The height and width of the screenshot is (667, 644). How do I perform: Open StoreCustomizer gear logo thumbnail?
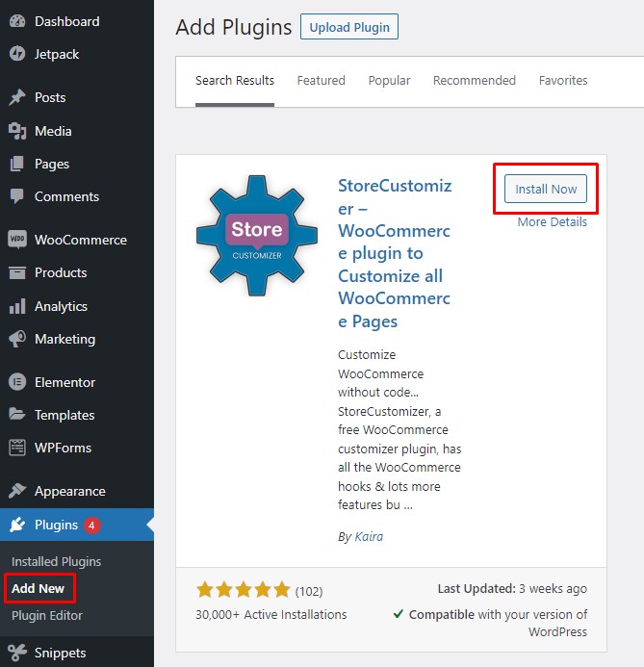pyautogui.click(x=257, y=236)
